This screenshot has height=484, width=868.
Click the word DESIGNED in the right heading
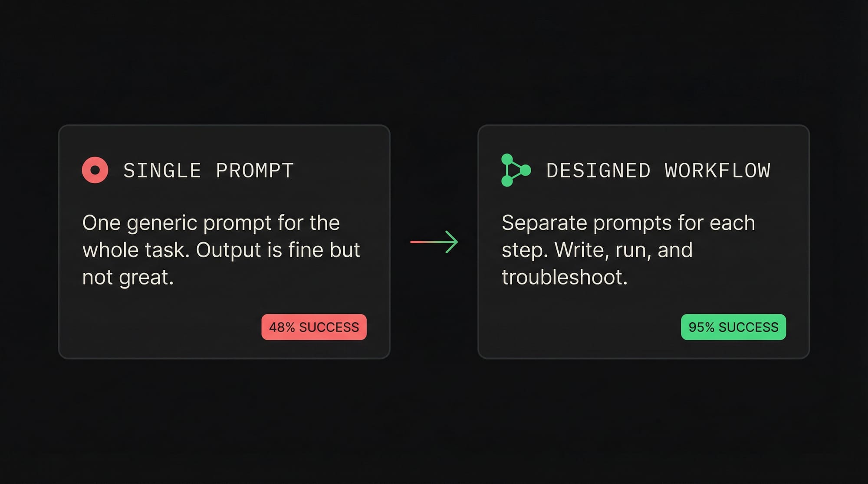click(x=598, y=170)
